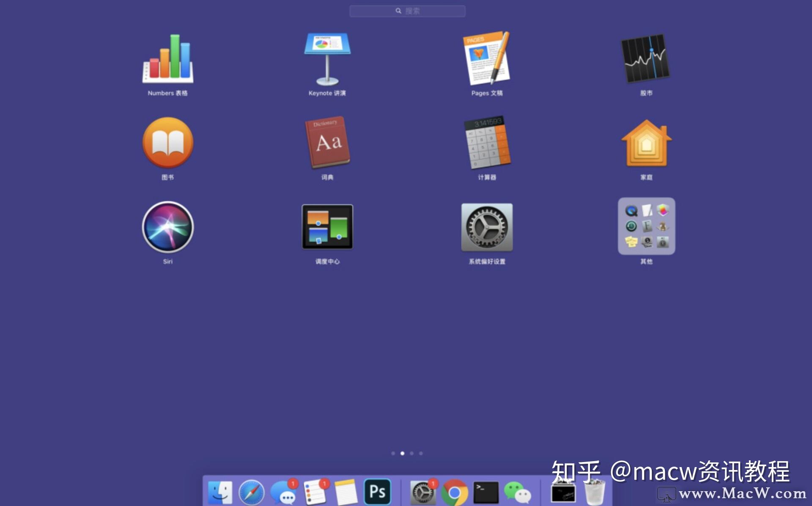Open WeChat from the Dock
Screen dimensions: 812x506
tap(517, 493)
